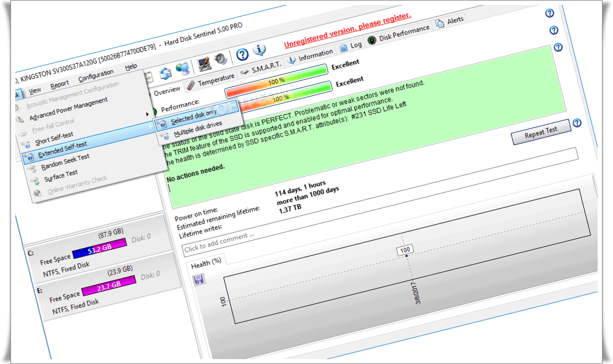Click the "114 days, 1 hours" power on value
Viewport: 613px width, 364px height.
[x=300, y=189]
